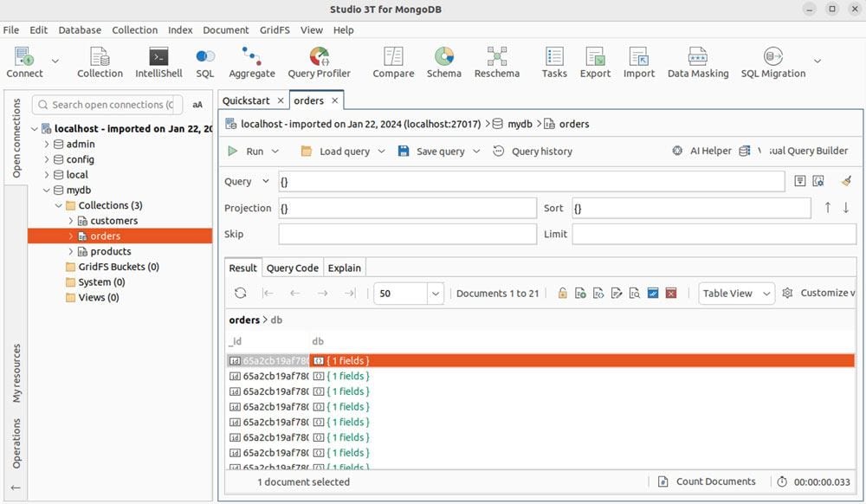The height and width of the screenshot is (504, 866).
Task: Click the Limit input field
Action: point(714,234)
